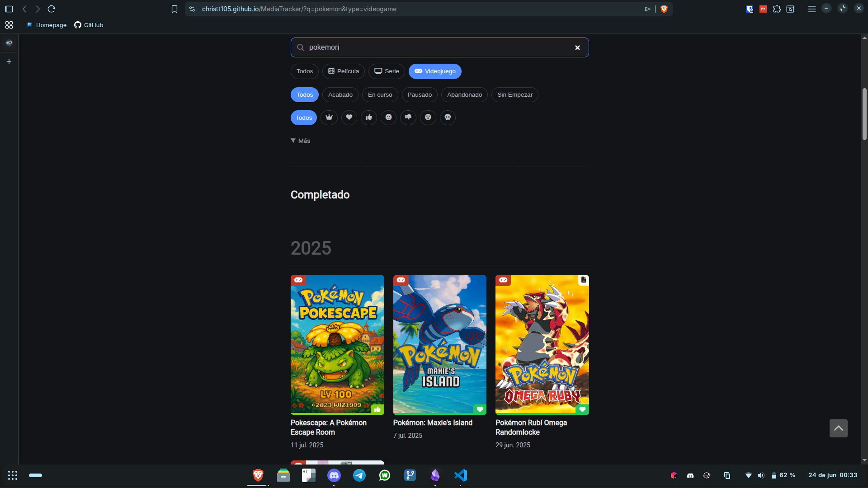Click the scroll-to-top arrow button
The width and height of the screenshot is (868, 488).
pyautogui.click(x=839, y=428)
